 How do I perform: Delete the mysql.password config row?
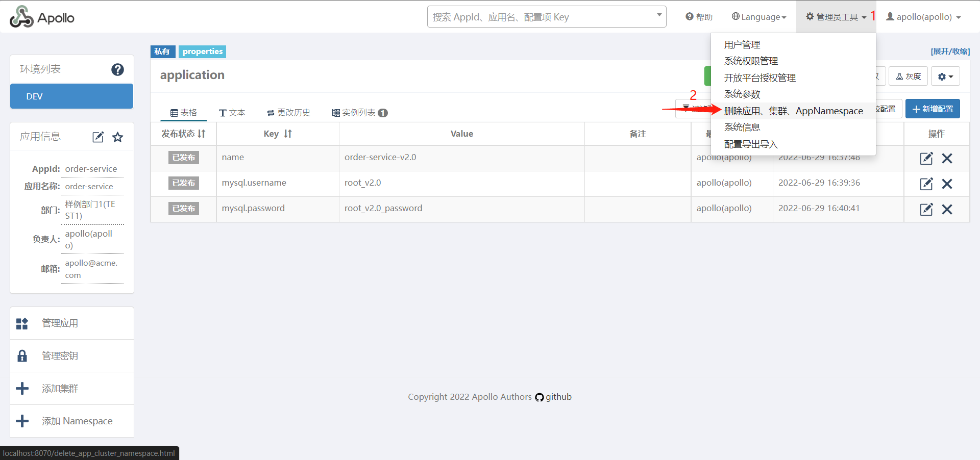point(947,209)
